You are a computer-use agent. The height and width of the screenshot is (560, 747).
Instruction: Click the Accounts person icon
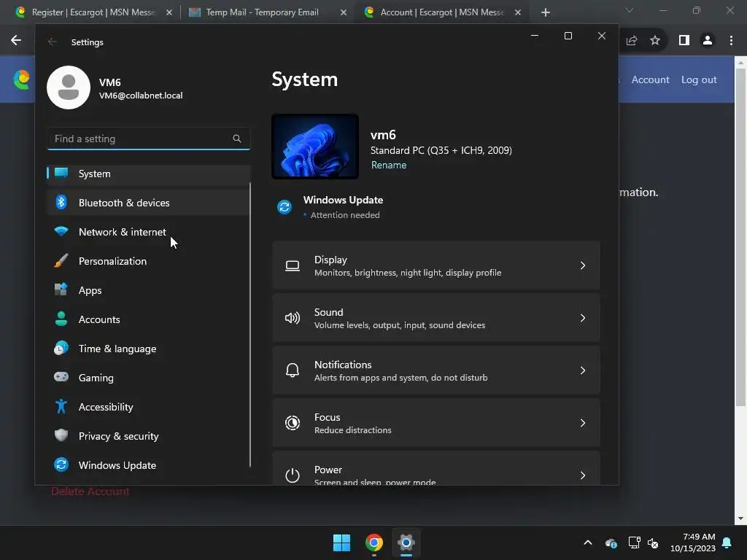[x=61, y=319]
